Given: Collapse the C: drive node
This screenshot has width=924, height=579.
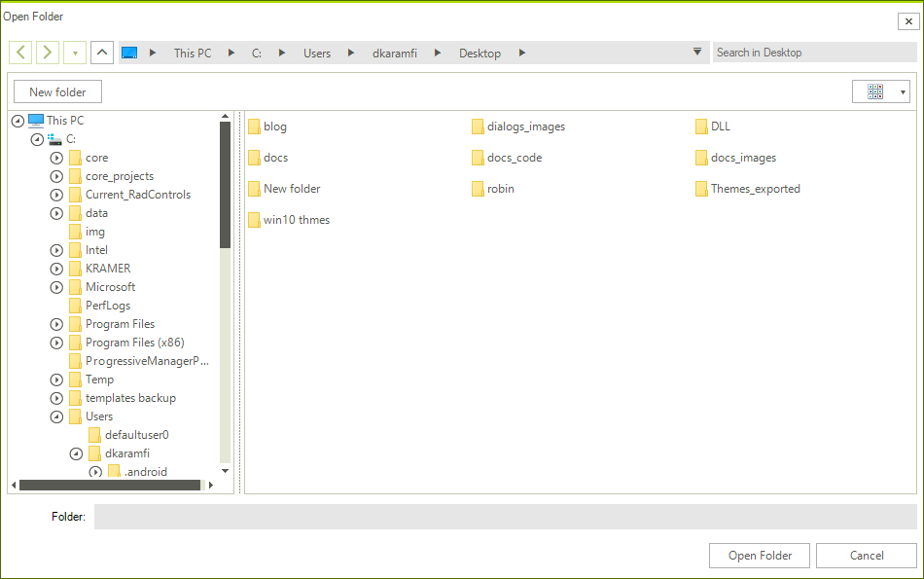Looking at the screenshot, I should click(x=37, y=138).
